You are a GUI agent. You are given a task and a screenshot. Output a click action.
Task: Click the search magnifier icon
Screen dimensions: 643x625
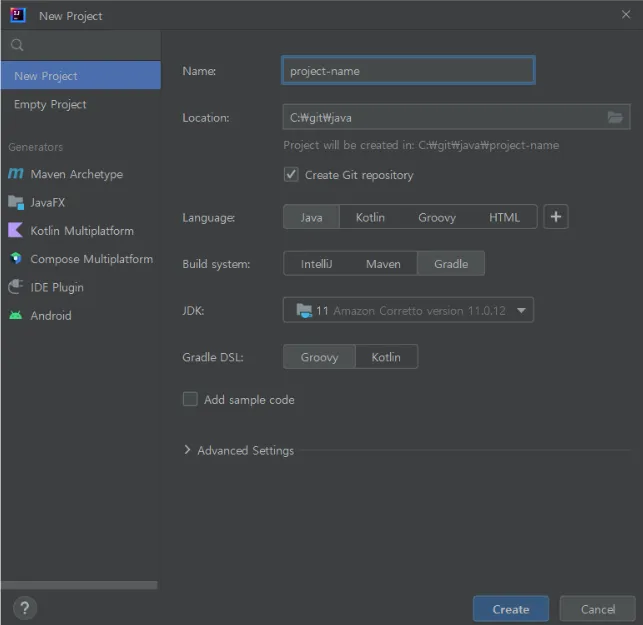17,45
